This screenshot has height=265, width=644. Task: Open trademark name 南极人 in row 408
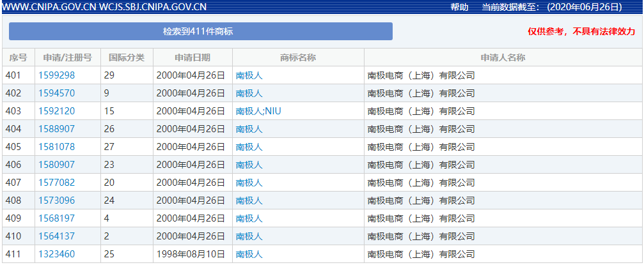249,200
